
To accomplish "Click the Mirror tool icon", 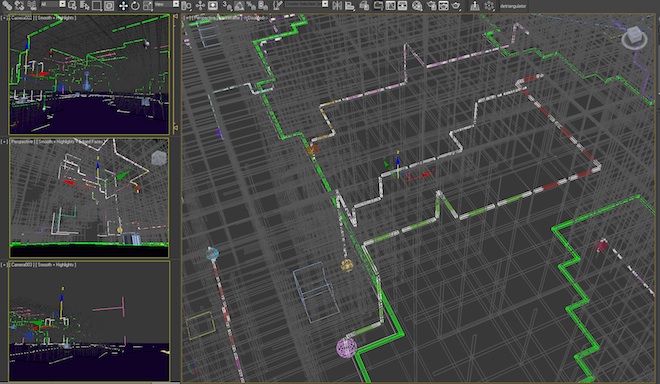I will point(337,5).
